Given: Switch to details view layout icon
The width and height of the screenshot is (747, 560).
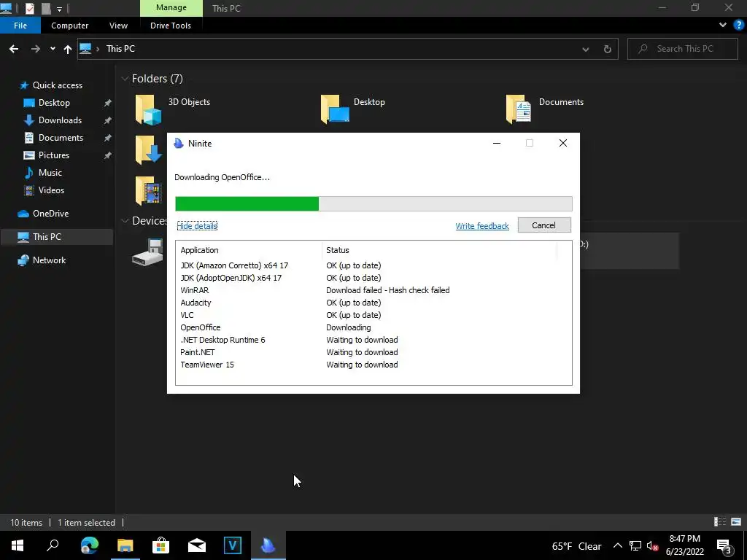Looking at the screenshot, I should point(720,522).
